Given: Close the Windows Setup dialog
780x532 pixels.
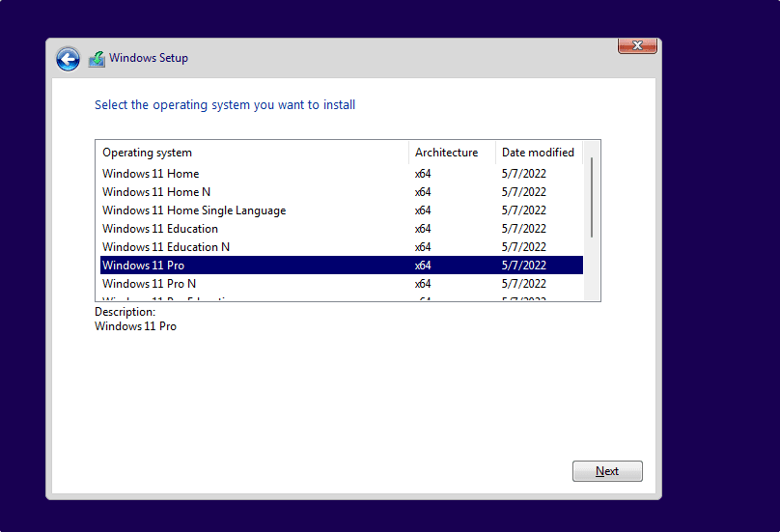Looking at the screenshot, I should coord(637,45).
